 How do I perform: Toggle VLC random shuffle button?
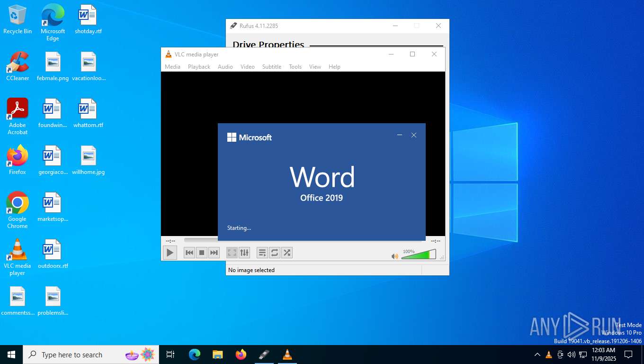(x=287, y=253)
